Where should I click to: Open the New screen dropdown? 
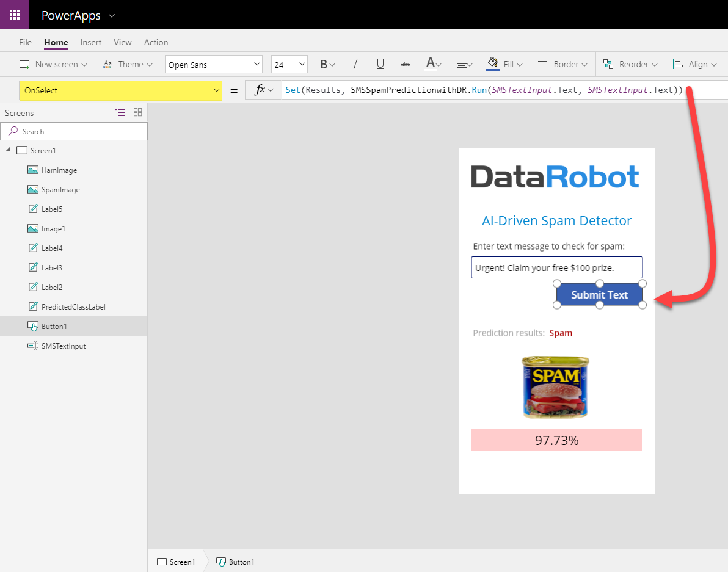pyautogui.click(x=53, y=65)
